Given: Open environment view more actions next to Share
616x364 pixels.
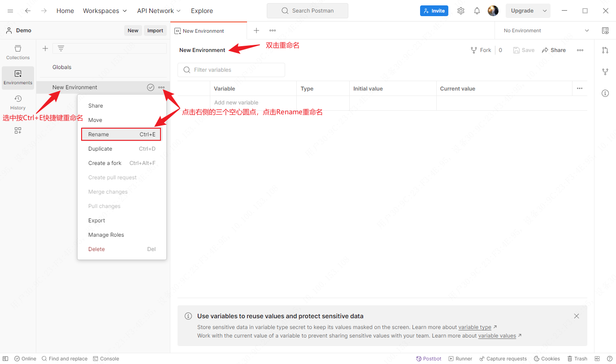Looking at the screenshot, I should tap(580, 50).
